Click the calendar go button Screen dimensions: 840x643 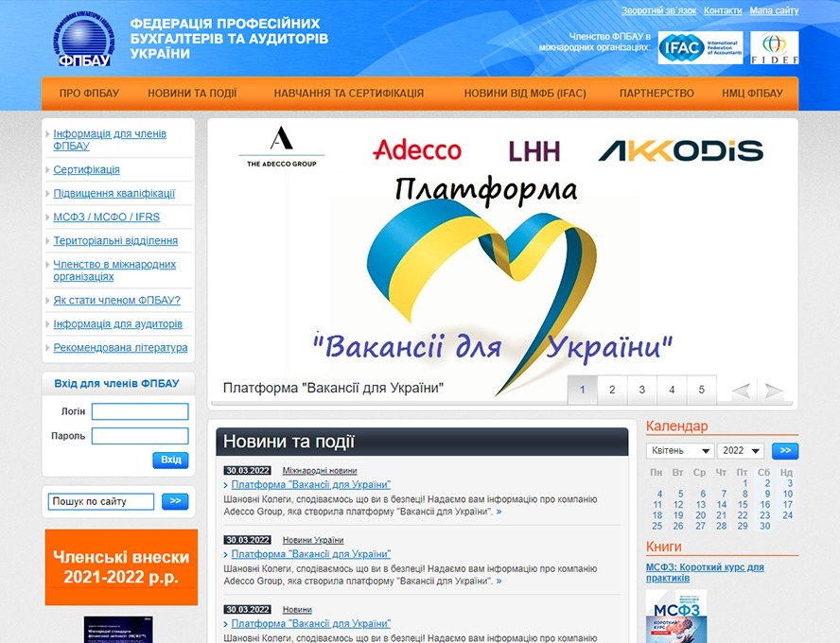pos(785,451)
